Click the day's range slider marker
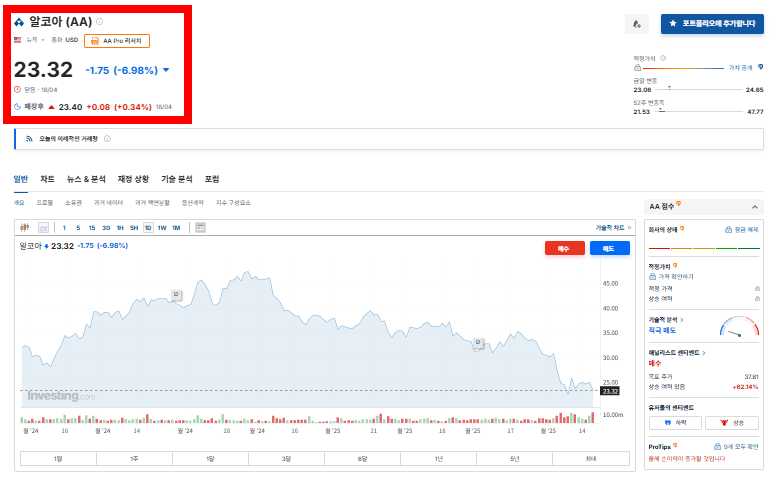 (669, 88)
